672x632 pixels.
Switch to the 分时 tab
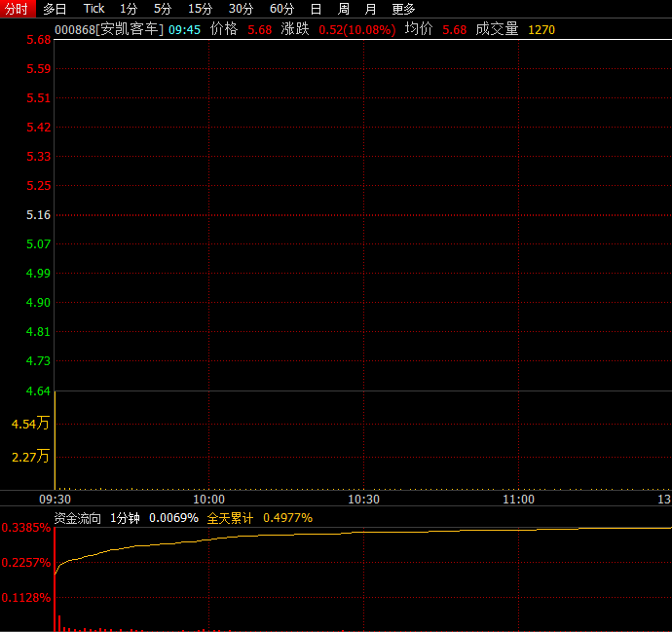click(18, 9)
